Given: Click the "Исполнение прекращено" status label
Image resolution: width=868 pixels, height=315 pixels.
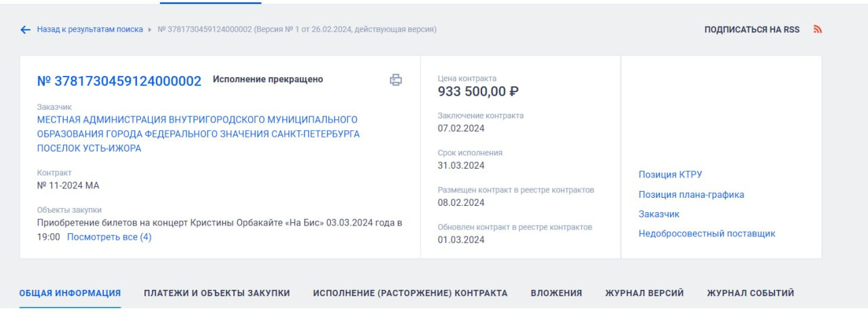Looking at the screenshot, I should (268, 79).
